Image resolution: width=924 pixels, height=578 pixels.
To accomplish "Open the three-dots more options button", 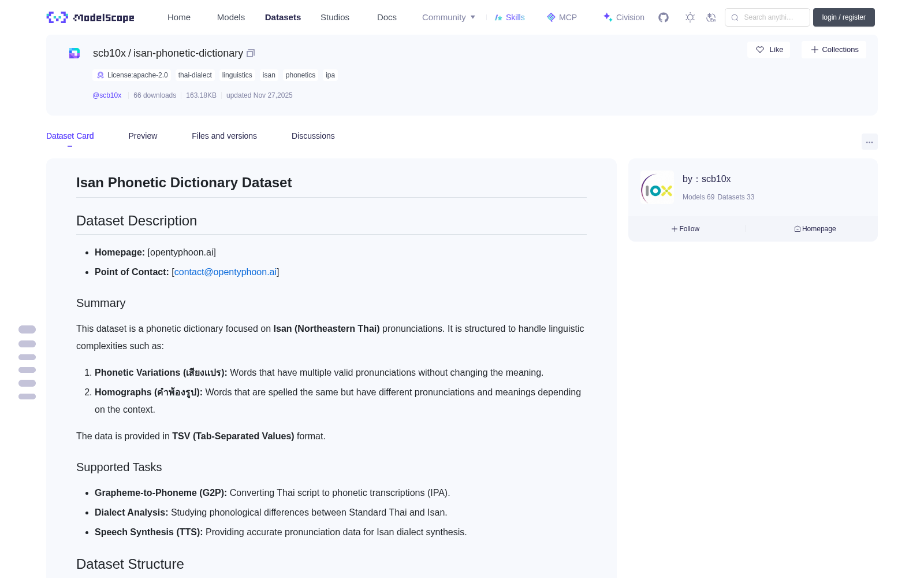I will [x=869, y=142].
